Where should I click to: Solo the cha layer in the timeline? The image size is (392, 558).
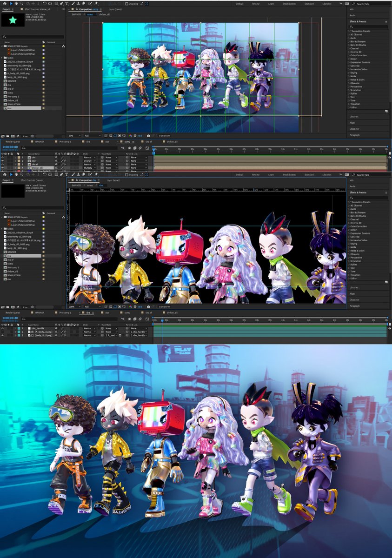(x=8, y=157)
